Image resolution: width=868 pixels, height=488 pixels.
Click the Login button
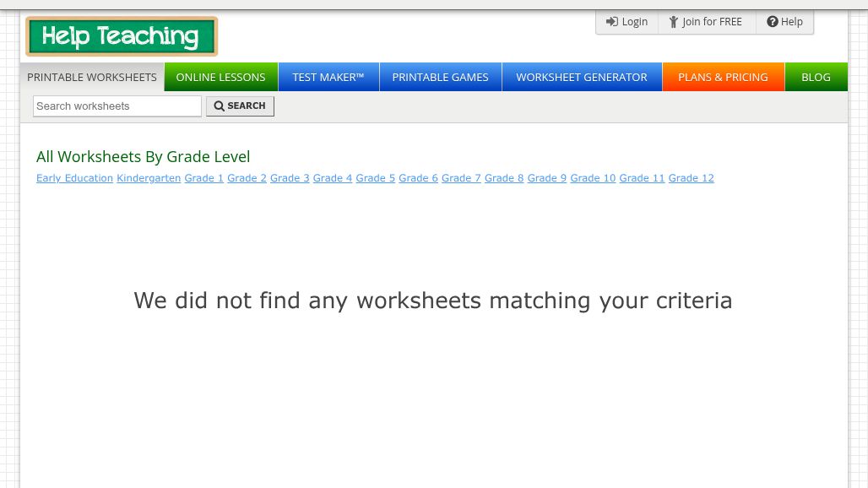tap(627, 22)
